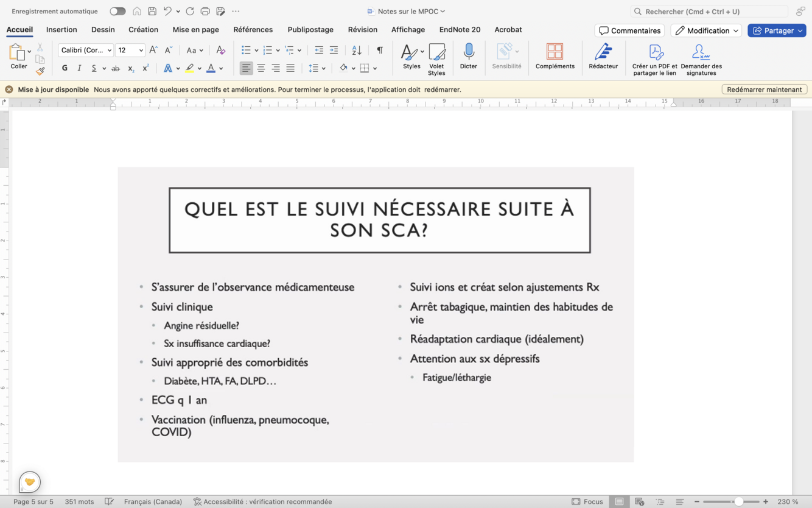Viewport: 812px width, 508px height.
Task: Click the Home icon in title bar
Action: (x=137, y=12)
